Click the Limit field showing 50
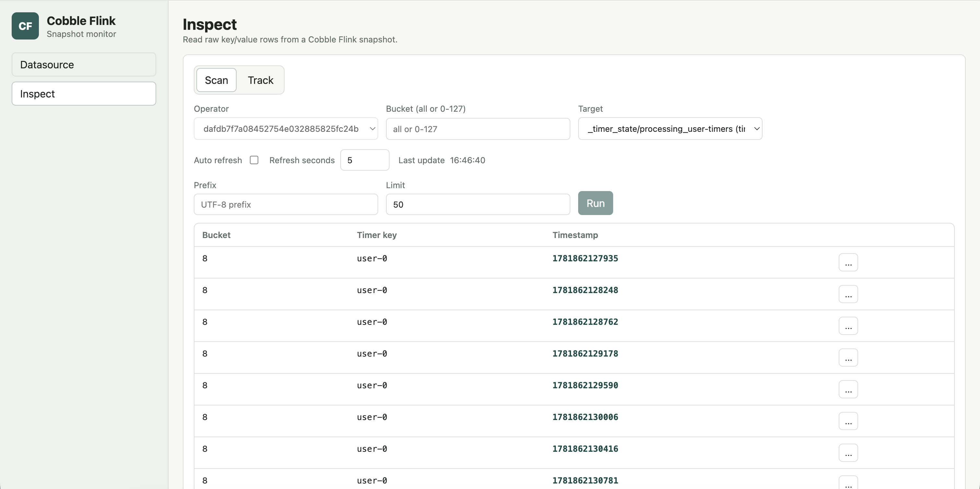The height and width of the screenshot is (489, 980). point(478,205)
